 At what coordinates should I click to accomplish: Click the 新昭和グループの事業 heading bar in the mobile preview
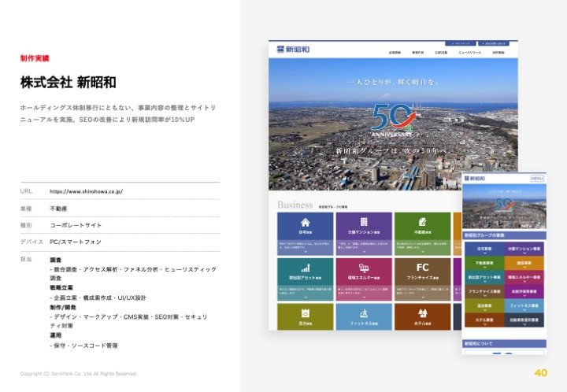(505, 235)
